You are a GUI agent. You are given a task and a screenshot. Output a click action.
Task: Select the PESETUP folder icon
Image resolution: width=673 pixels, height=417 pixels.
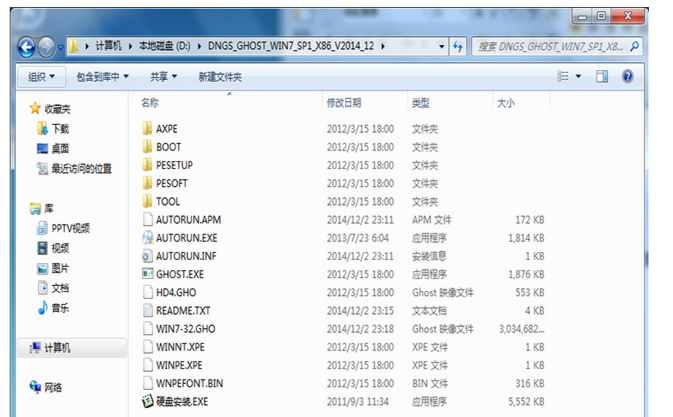[x=147, y=165]
